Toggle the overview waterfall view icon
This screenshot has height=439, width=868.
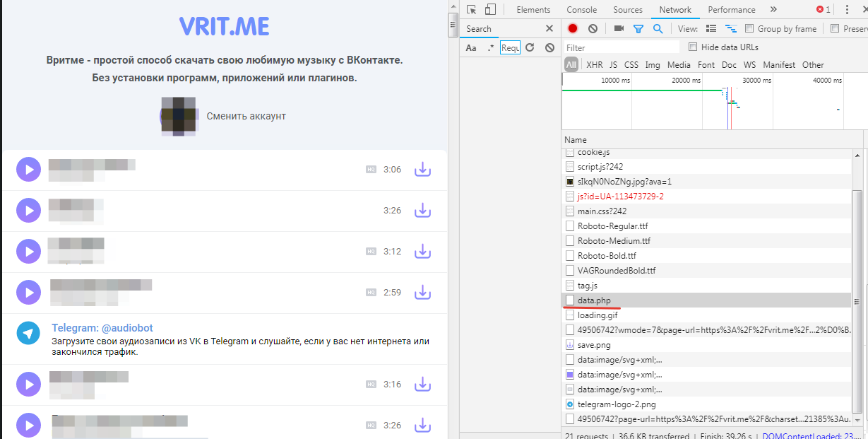point(731,29)
